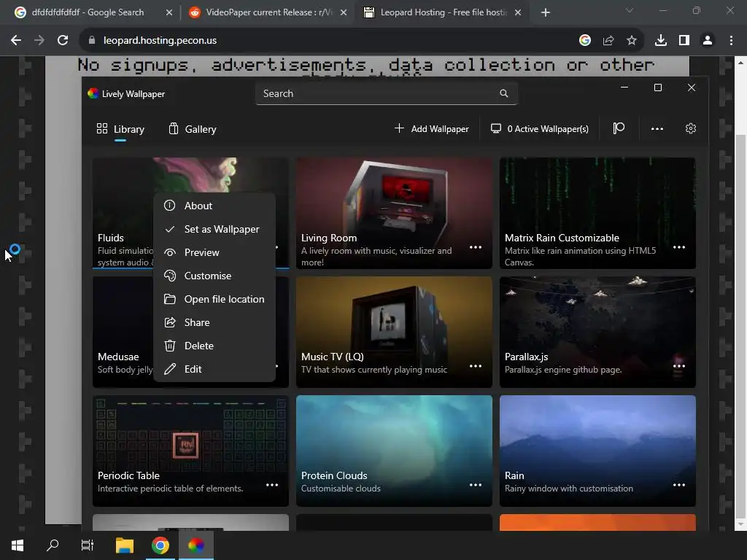This screenshot has width=747, height=560.
Task: Open Rain wallpaper options dots
Action: 679,485
